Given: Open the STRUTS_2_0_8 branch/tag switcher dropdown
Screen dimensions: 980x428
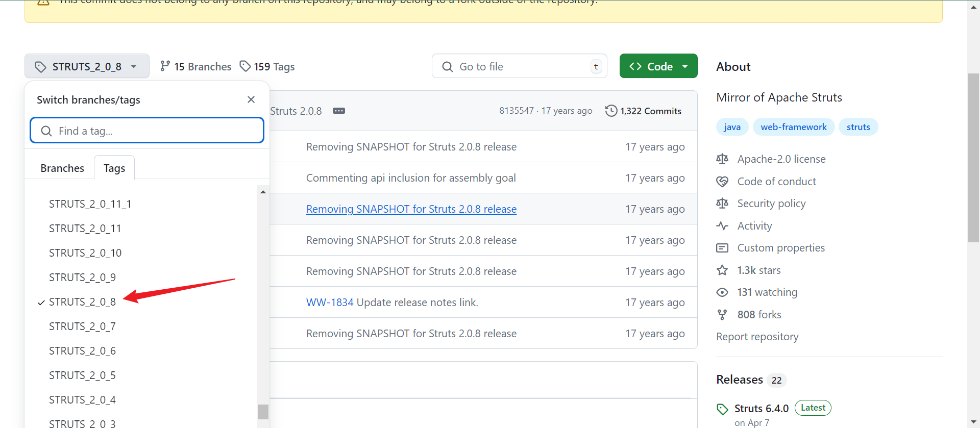Looking at the screenshot, I should coord(87,66).
